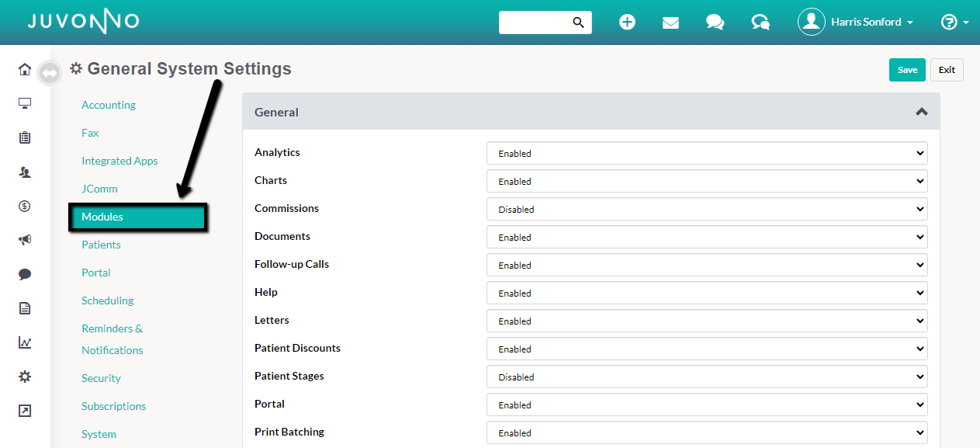The image size is (980, 448).
Task: Open the Letters dropdown
Action: point(707,321)
